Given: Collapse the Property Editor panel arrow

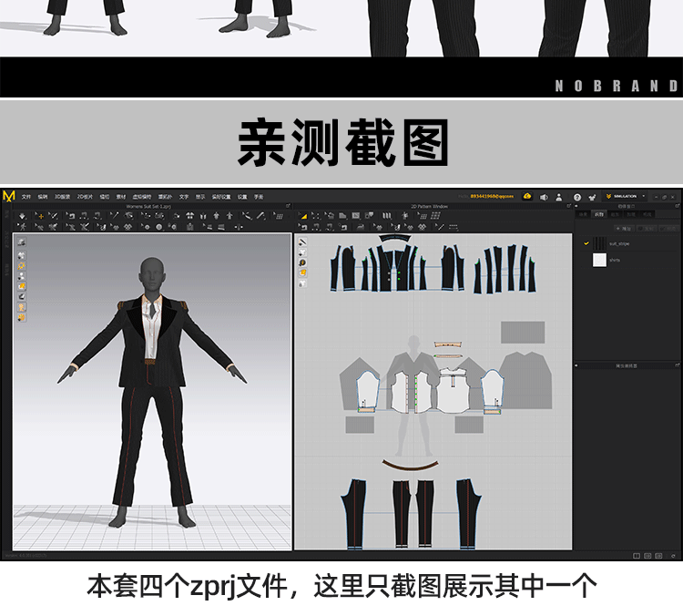Looking at the screenshot, I should [576, 365].
